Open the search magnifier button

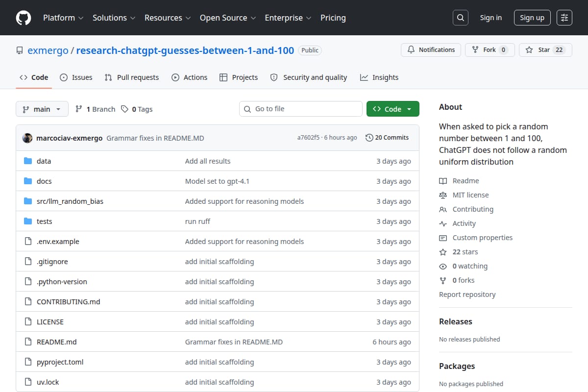tap(460, 18)
